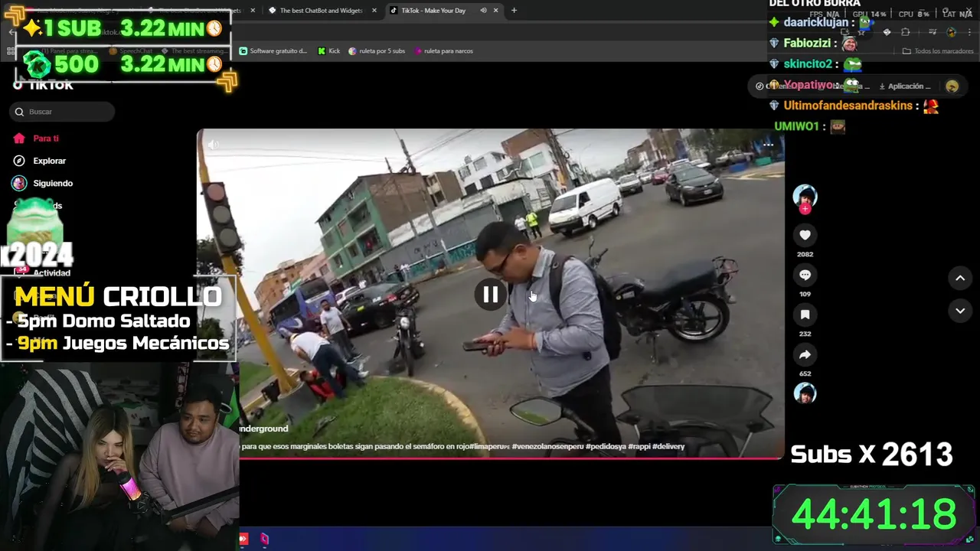Open the Kick bookmark
Viewport: 980px width, 551px height.
(x=329, y=51)
